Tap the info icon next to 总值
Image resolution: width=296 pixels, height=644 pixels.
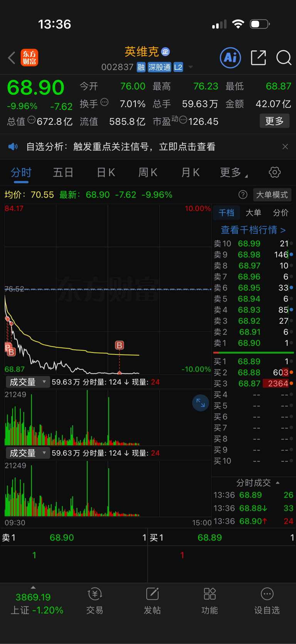point(32,120)
